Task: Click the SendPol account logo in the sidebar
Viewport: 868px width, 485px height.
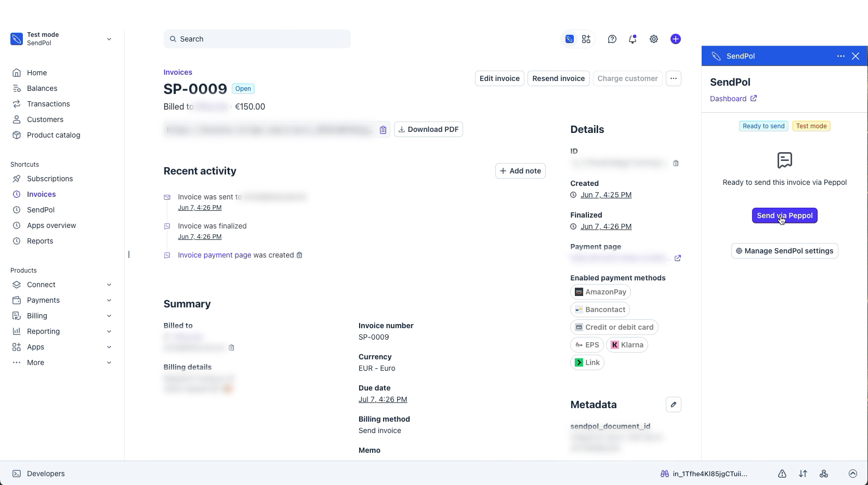Action: pos(17,39)
